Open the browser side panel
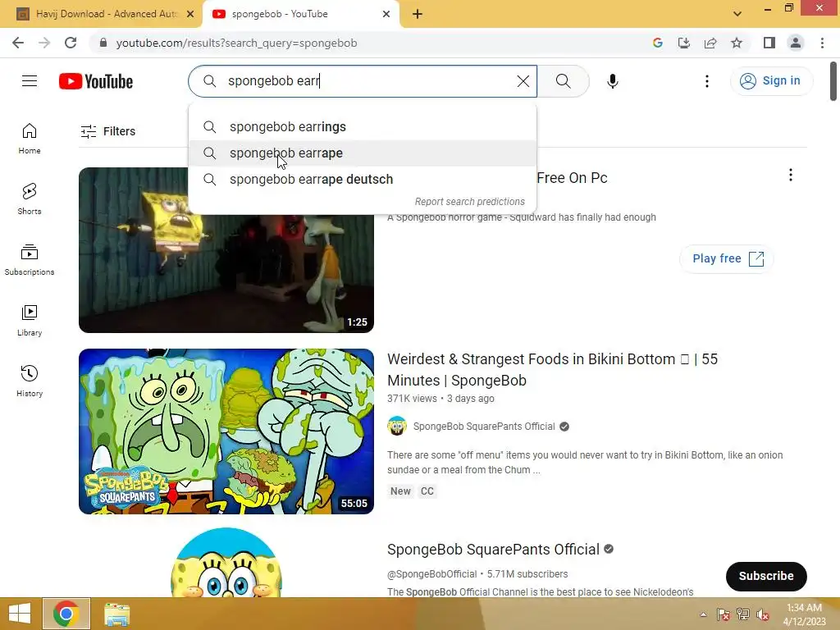840x630 pixels. pyautogui.click(x=769, y=43)
